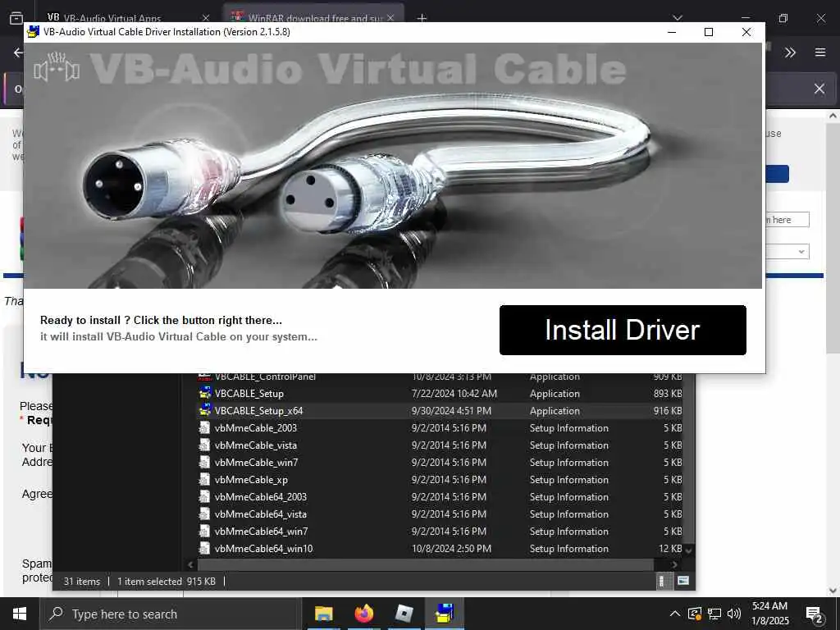Click the '31 items' status text

82,582
